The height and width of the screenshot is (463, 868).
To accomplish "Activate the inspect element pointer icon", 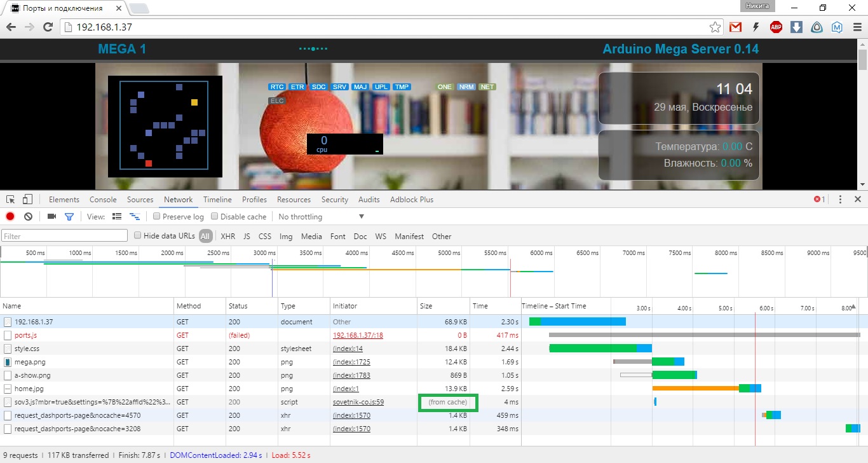I will pos(11,200).
